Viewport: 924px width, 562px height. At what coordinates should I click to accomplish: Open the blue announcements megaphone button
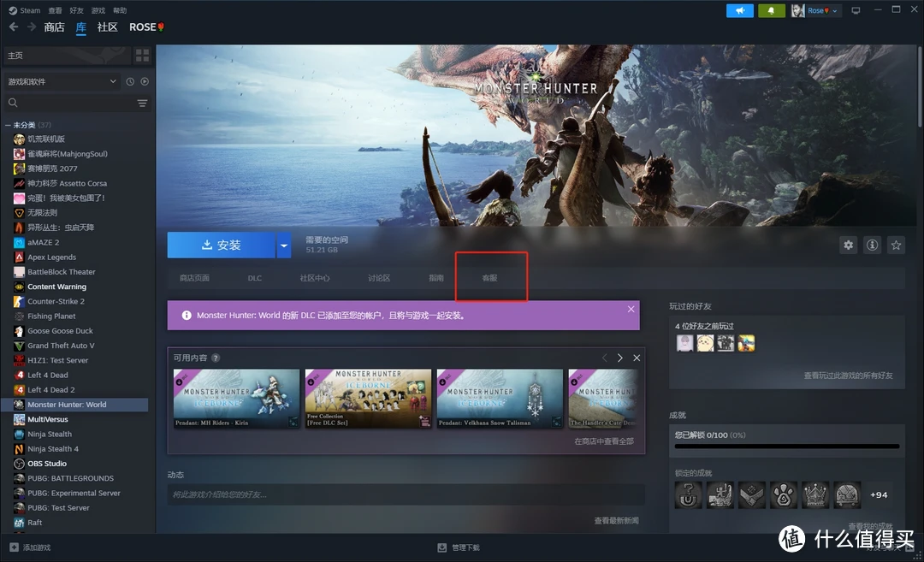(x=739, y=10)
